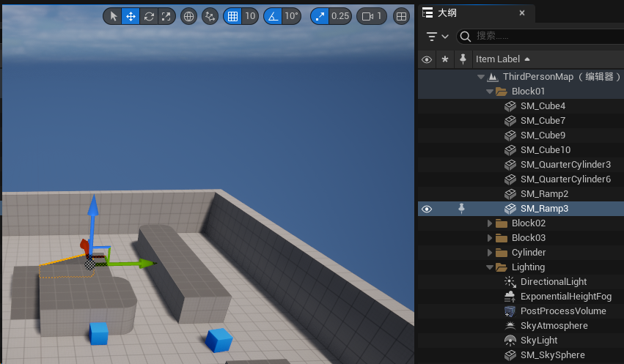Switch to the scale objects tool
Image resolution: width=624 pixels, height=364 pixels.
tap(166, 16)
